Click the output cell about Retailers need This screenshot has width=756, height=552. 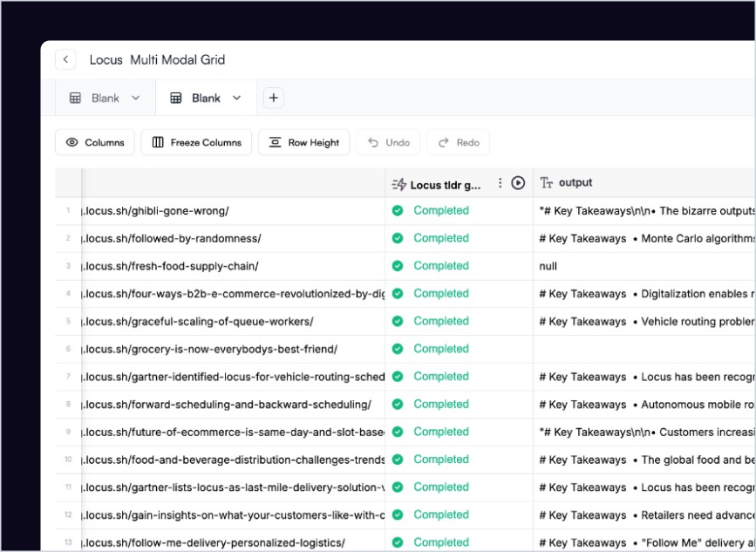point(644,515)
